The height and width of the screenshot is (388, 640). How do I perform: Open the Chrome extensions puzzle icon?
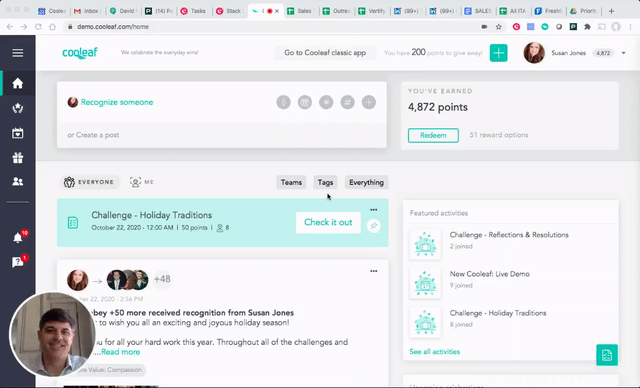[587, 27]
